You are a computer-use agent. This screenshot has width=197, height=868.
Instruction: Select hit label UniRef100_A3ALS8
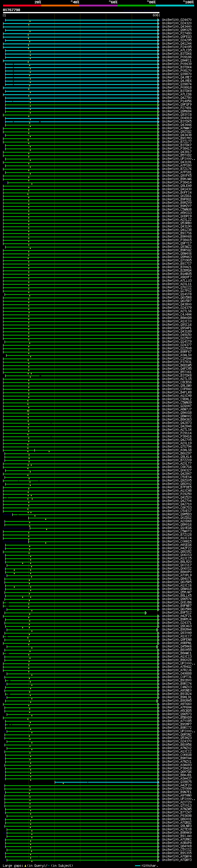coord(177,450)
